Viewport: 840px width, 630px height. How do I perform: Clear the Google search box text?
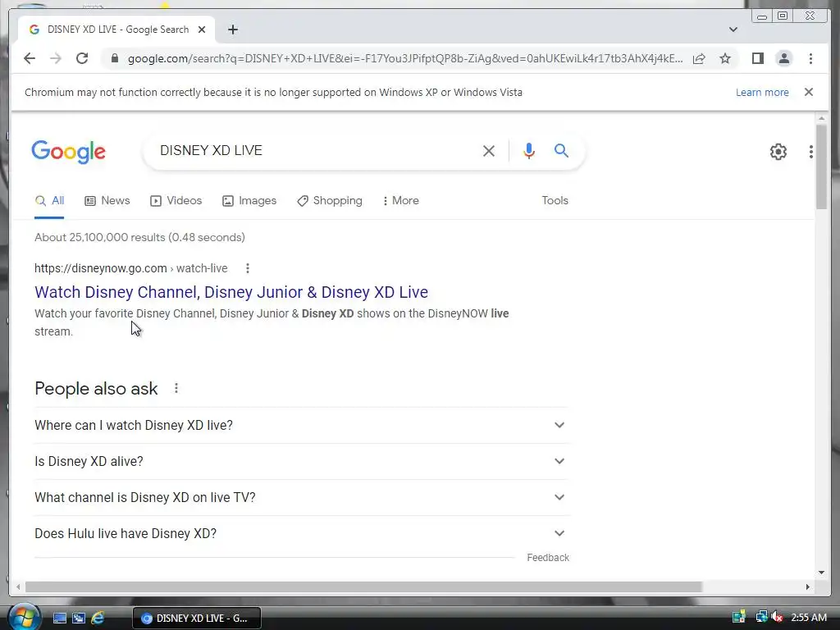(489, 151)
